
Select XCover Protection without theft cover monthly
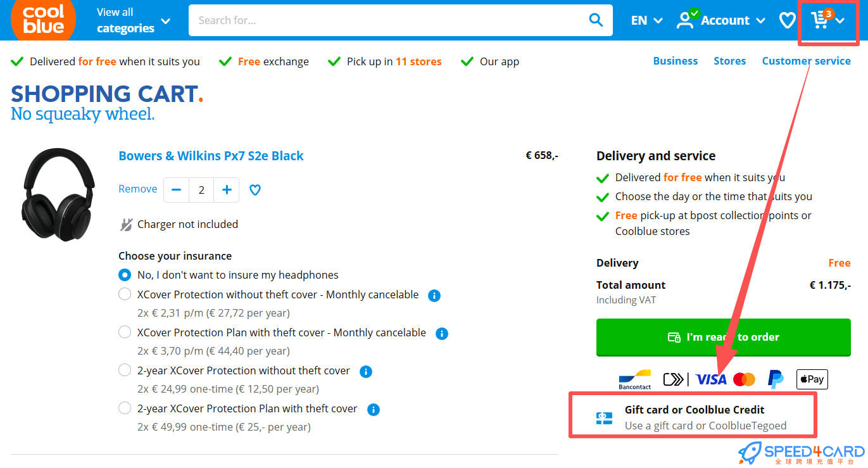tap(125, 294)
